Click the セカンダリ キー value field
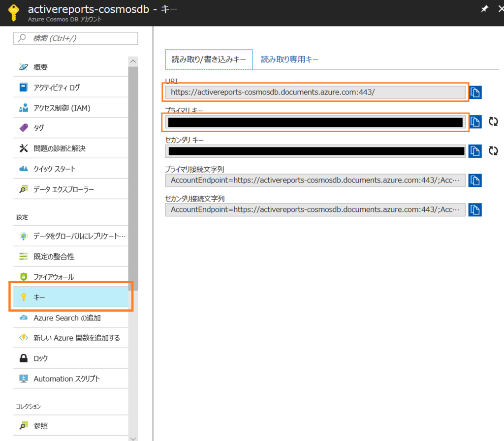 pyautogui.click(x=315, y=151)
